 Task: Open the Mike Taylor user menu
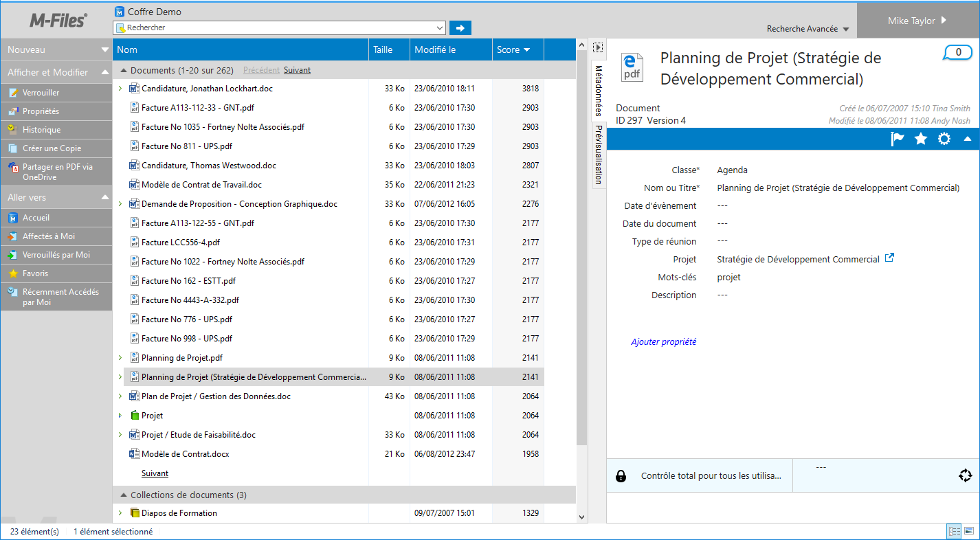917,21
